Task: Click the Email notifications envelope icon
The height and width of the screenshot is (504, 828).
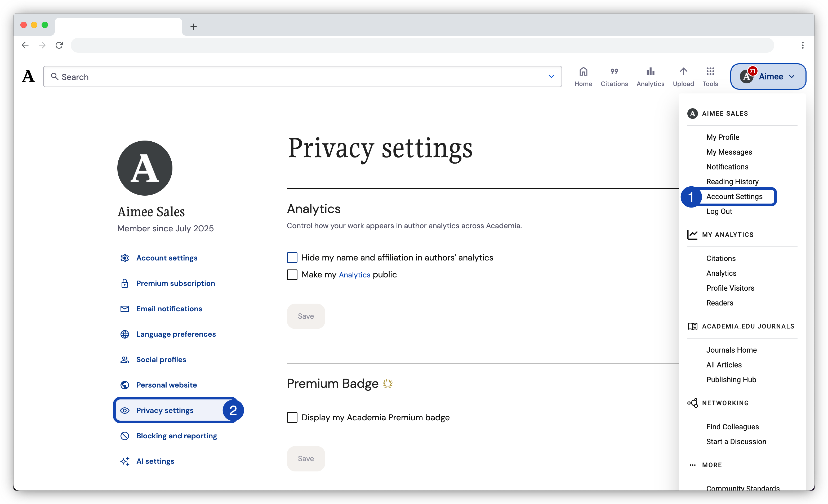Action: tap(125, 309)
